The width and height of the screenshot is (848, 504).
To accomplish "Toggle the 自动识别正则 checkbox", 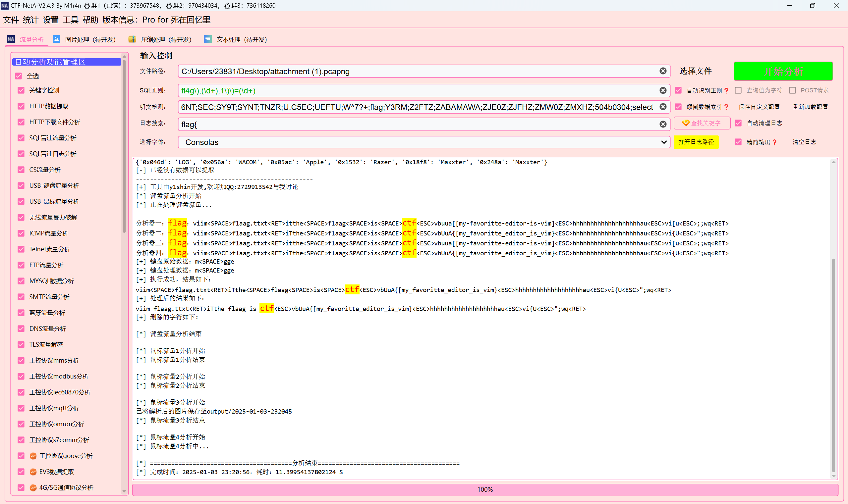I will point(678,90).
